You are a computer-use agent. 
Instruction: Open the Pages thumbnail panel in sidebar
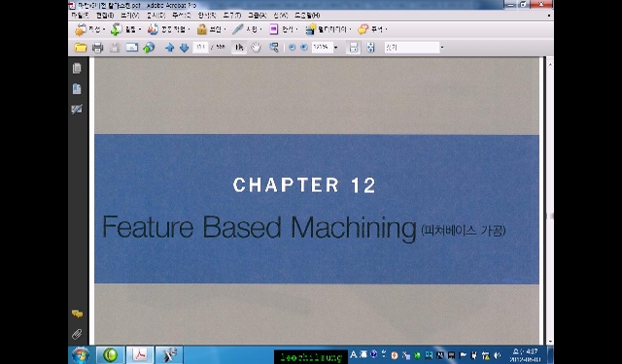[77, 68]
